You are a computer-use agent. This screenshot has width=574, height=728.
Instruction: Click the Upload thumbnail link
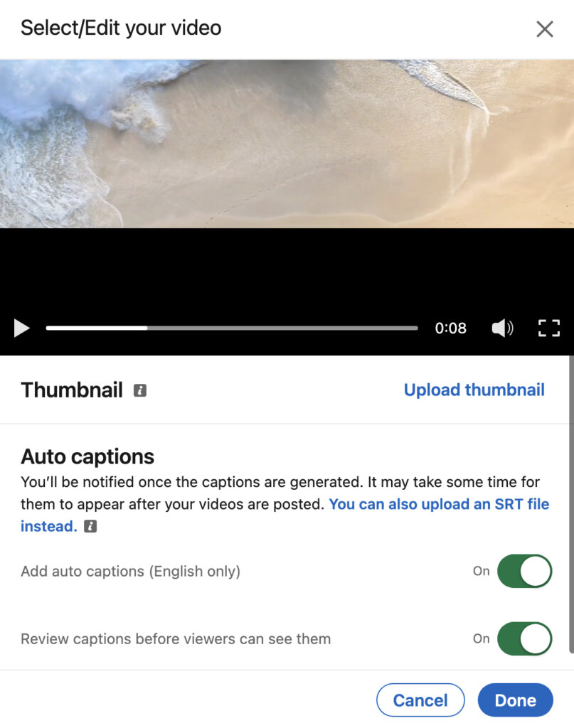click(x=474, y=390)
